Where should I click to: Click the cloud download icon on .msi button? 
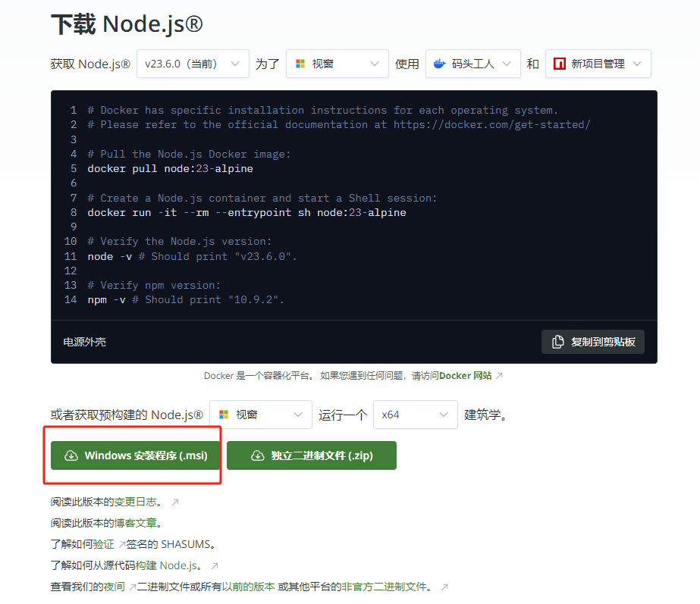click(x=71, y=455)
